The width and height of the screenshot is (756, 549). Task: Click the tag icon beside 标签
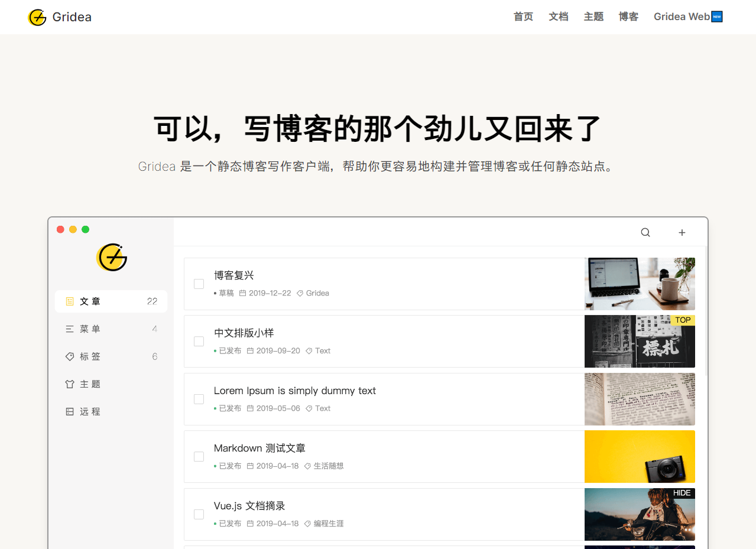pyautogui.click(x=70, y=357)
